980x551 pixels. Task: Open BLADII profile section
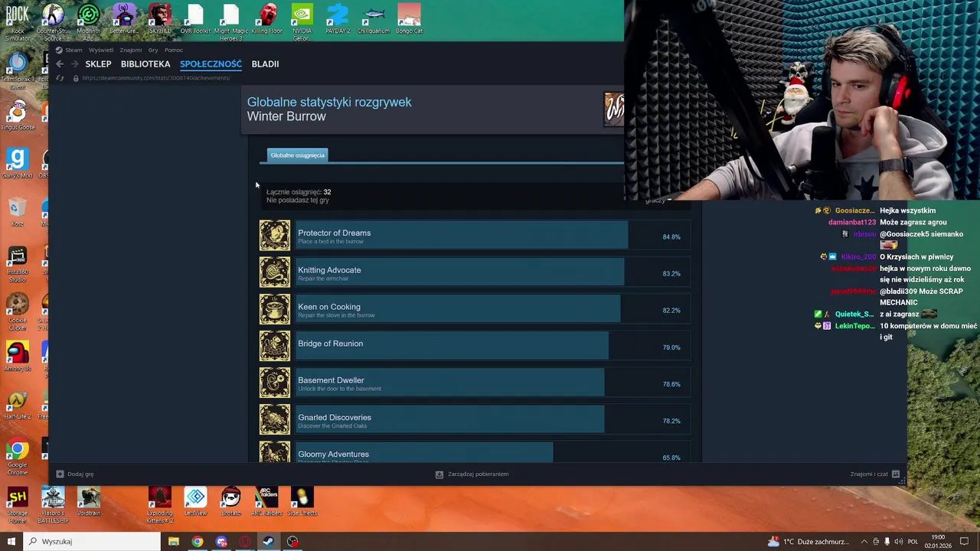[265, 64]
